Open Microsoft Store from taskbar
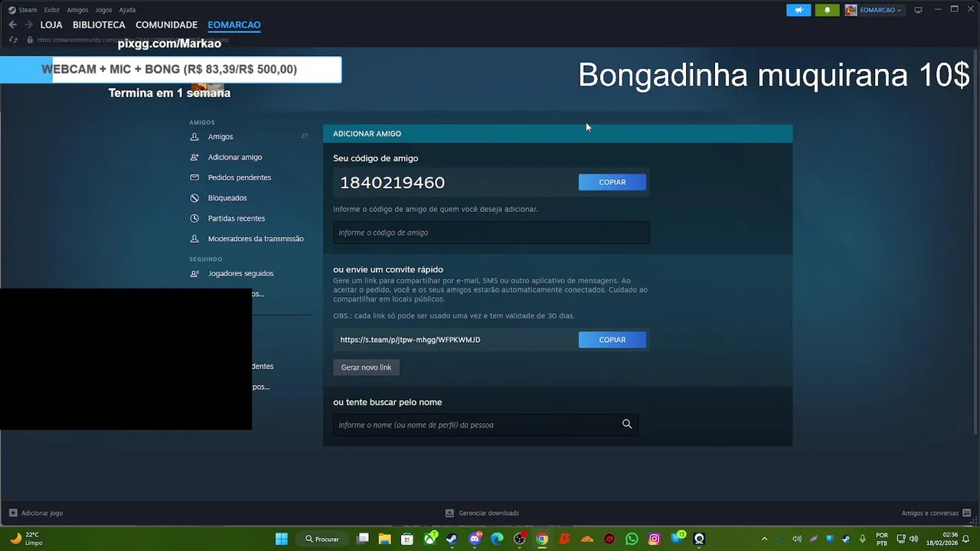 (x=407, y=539)
